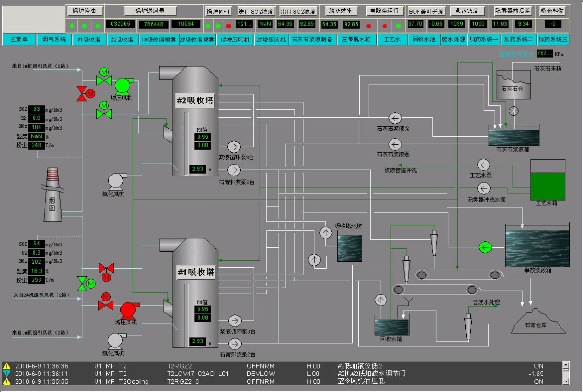Open the 主菜单 tab
This screenshot has width=583, height=392.
19,40
